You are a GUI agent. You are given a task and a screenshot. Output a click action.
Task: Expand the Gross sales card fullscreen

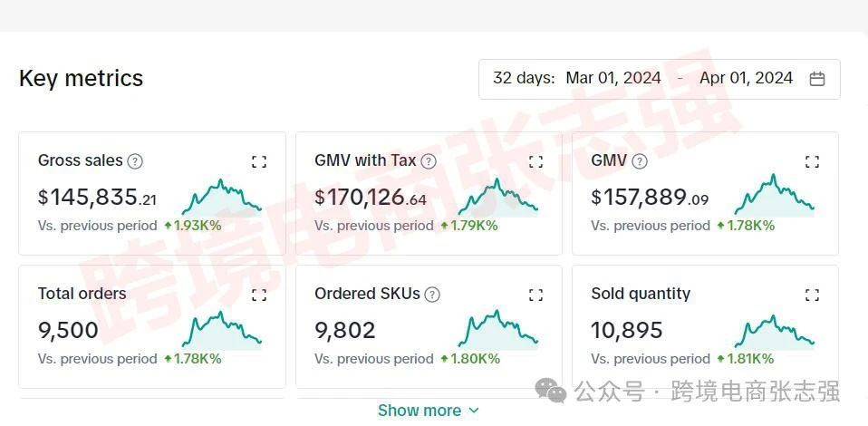(259, 162)
